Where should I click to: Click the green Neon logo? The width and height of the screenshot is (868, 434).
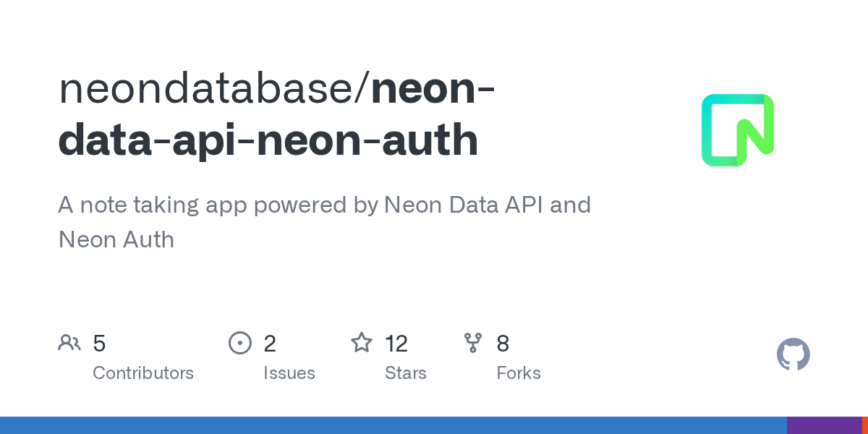(x=738, y=130)
